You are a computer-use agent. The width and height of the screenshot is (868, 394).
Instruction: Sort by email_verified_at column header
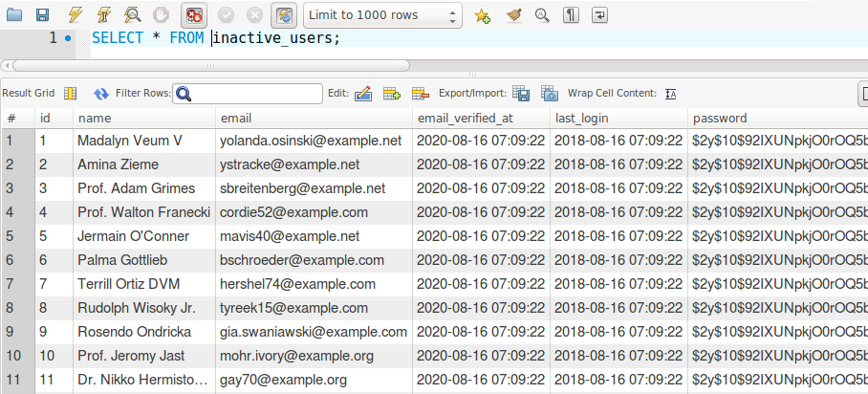[x=481, y=118]
